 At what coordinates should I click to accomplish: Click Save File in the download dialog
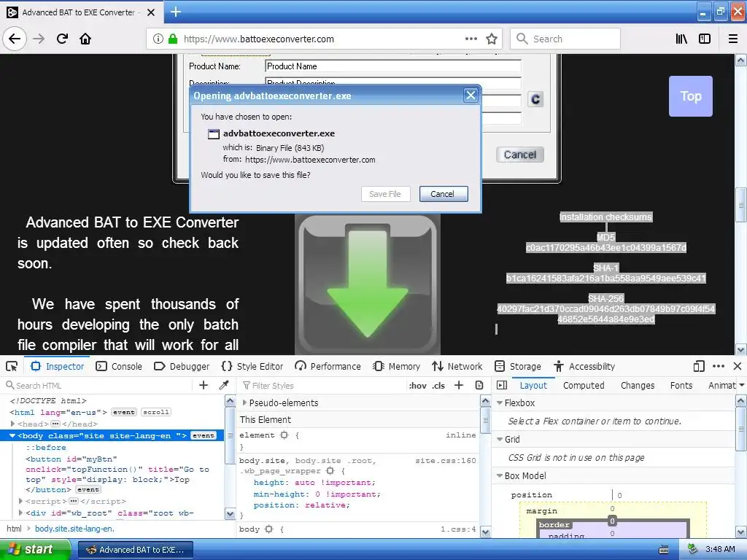click(x=385, y=194)
